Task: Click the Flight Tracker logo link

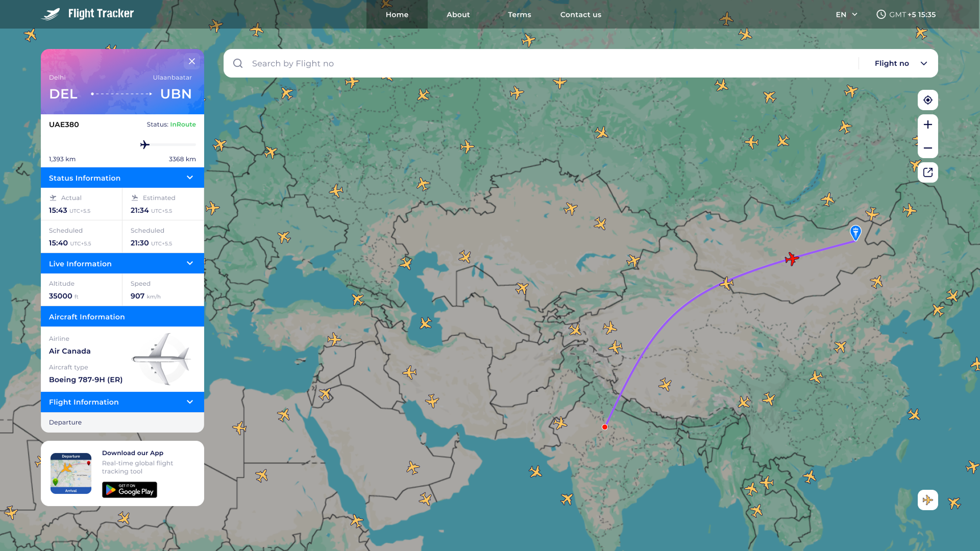Action: point(87,14)
